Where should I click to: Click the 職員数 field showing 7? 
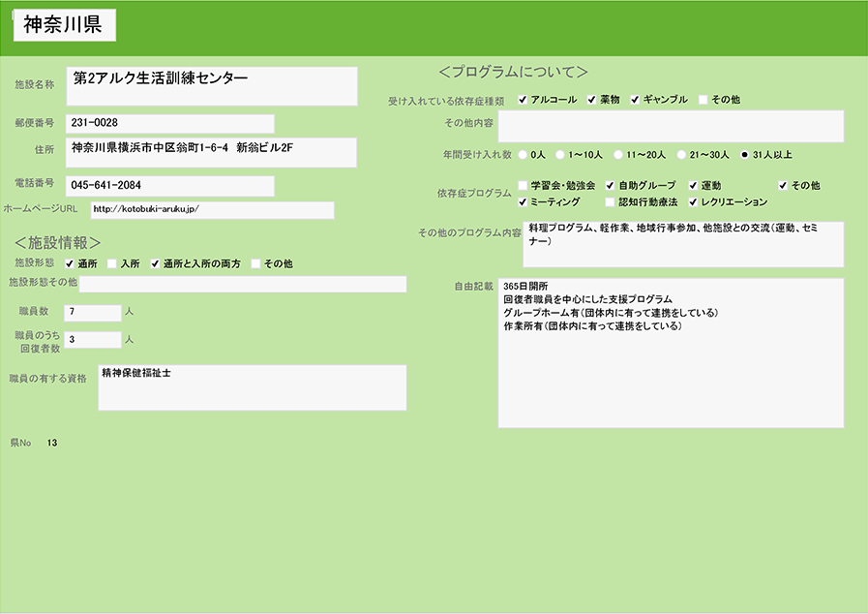click(92, 312)
